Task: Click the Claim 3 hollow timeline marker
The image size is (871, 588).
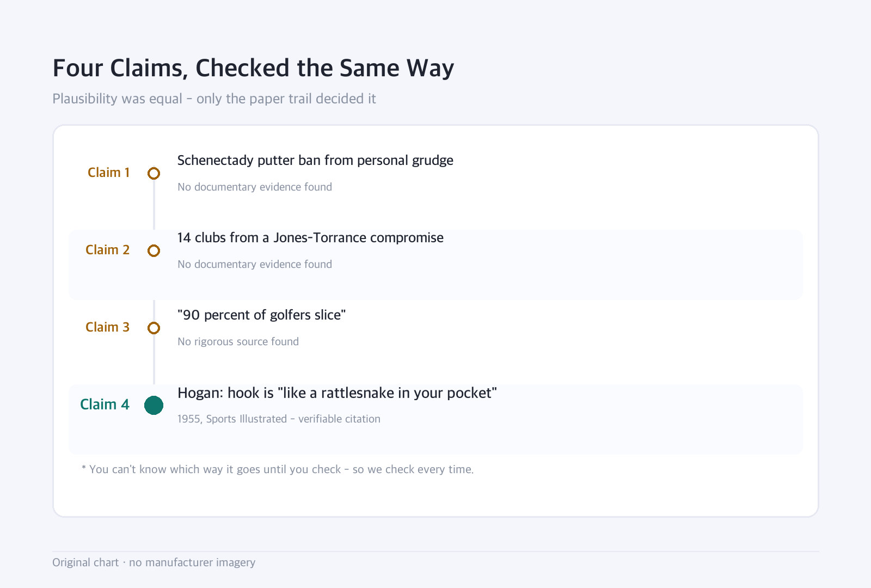Action: [154, 328]
